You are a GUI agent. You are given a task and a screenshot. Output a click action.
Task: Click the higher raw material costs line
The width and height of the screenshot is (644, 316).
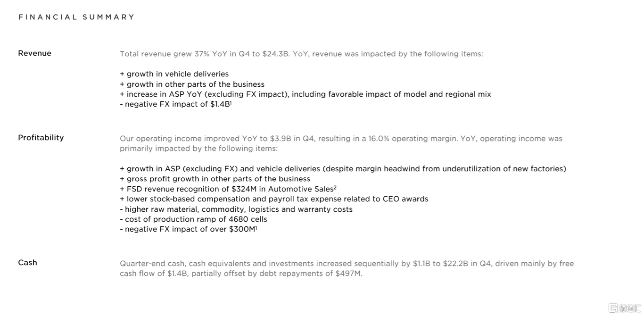[x=236, y=209]
